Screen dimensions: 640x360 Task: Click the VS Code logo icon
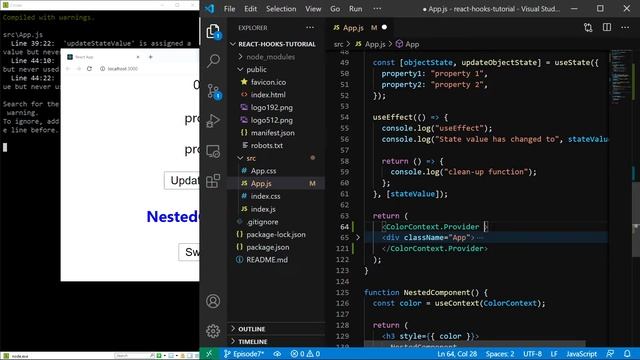click(210, 9)
